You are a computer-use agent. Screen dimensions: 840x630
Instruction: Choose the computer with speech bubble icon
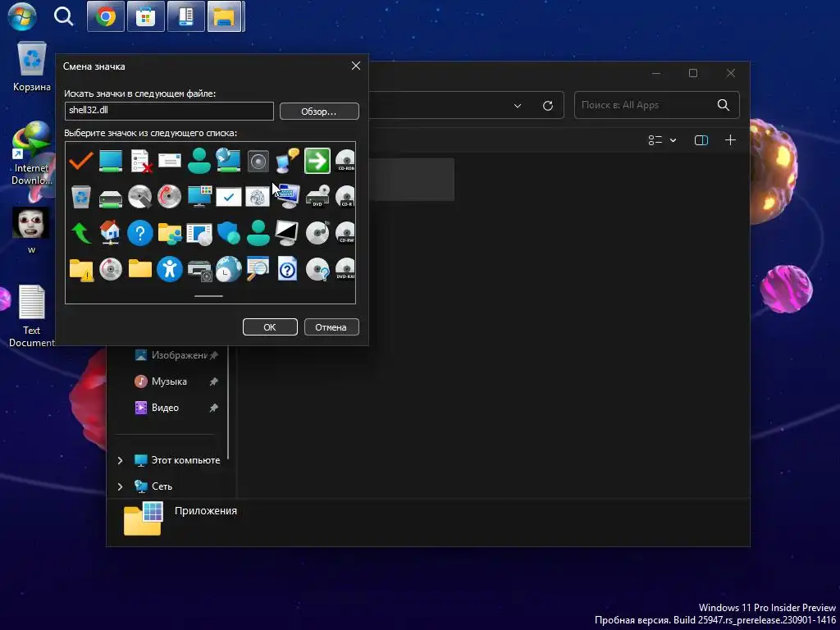(287, 161)
